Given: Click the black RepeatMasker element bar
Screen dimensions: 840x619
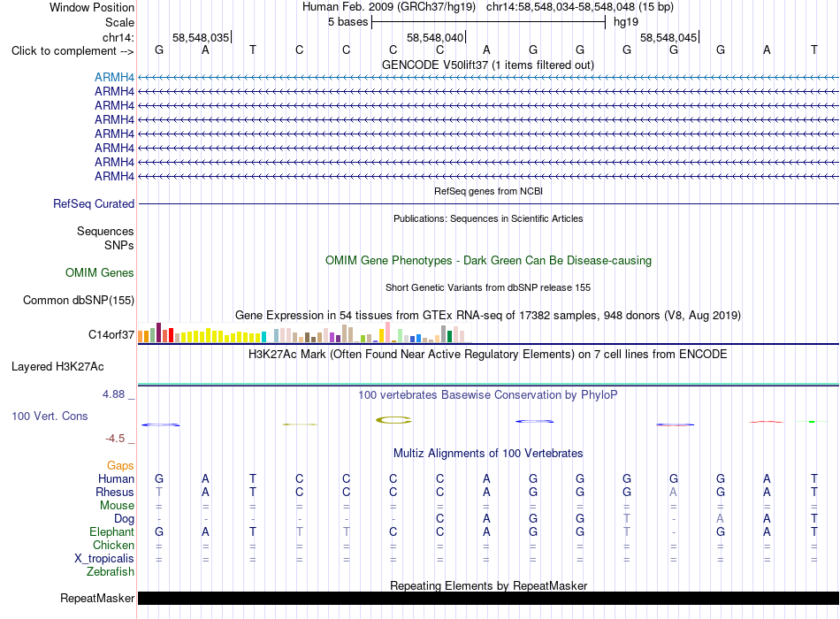Looking at the screenshot, I should tap(488, 598).
